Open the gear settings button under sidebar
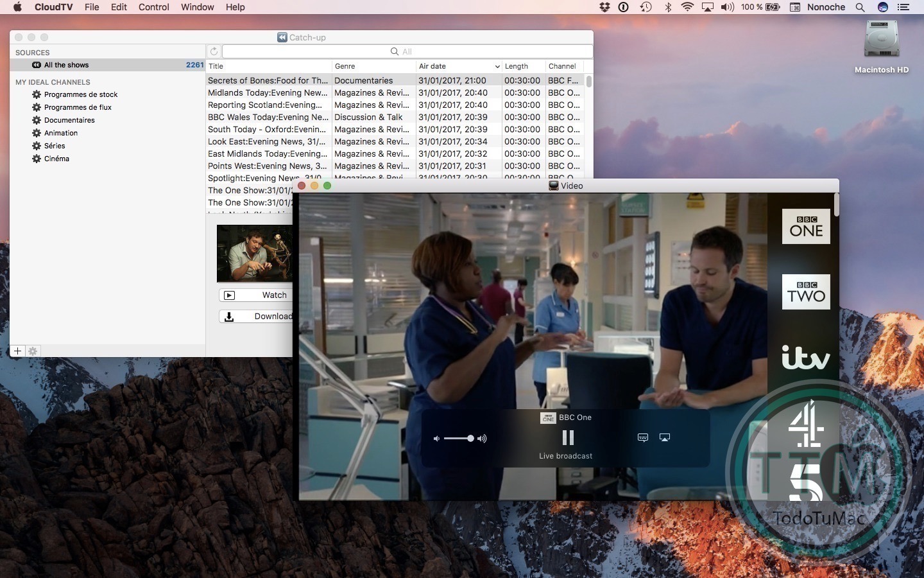The image size is (924, 578). [33, 351]
